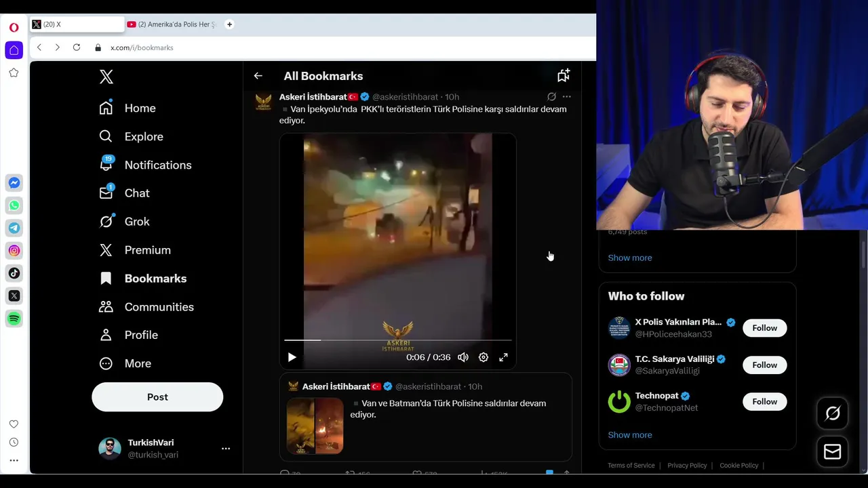Open Spotify in Opera sidebar

pos(14,319)
